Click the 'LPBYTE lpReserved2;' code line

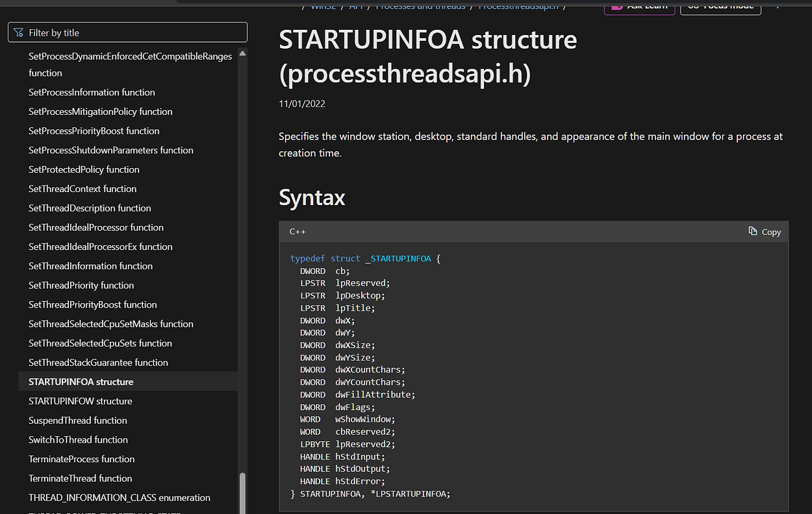pos(348,445)
